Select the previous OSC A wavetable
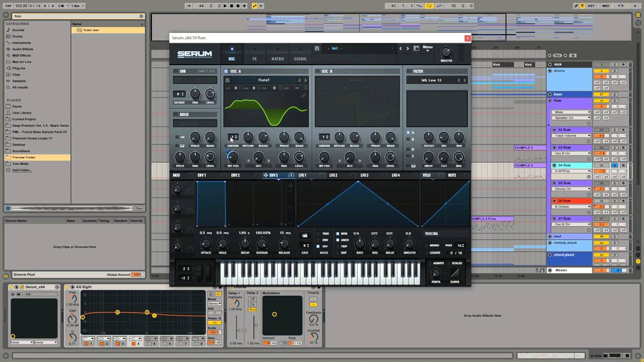This screenshot has height=362, width=644. tap(299, 80)
